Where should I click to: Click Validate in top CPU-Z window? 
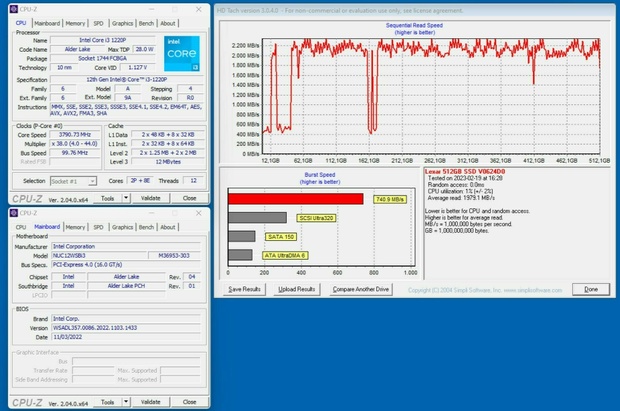(x=151, y=198)
